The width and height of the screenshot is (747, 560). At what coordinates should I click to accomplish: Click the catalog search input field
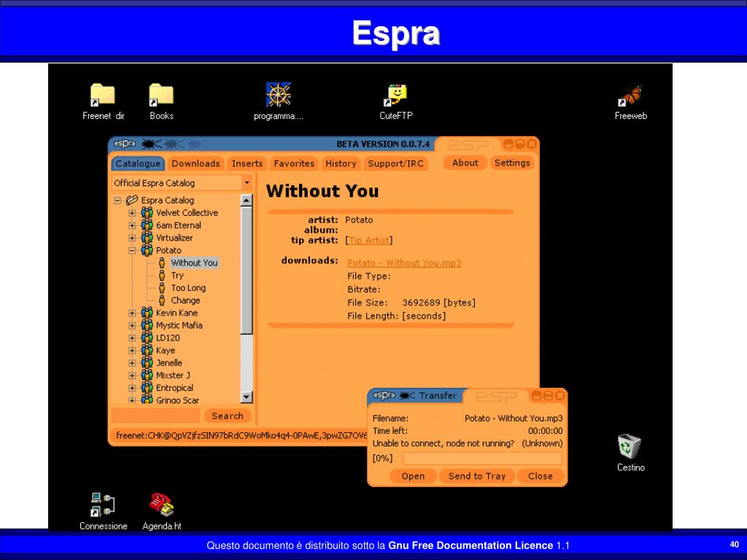point(155,415)
